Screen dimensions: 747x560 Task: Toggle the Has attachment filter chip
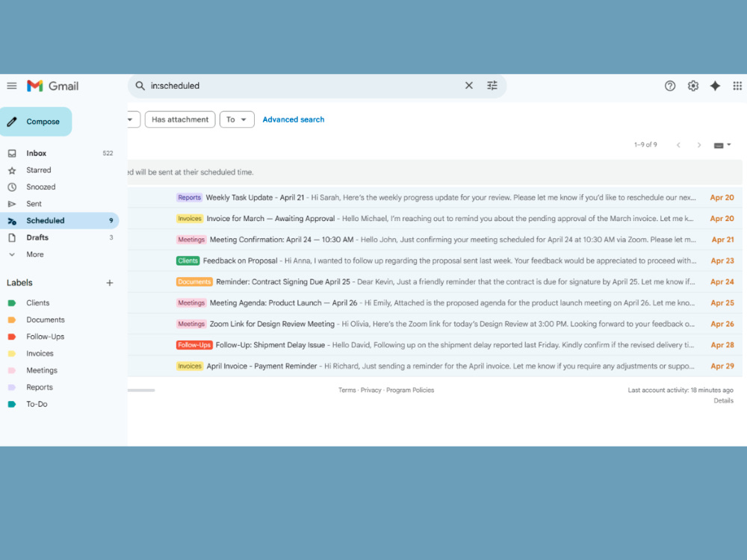tap(180, 119)
